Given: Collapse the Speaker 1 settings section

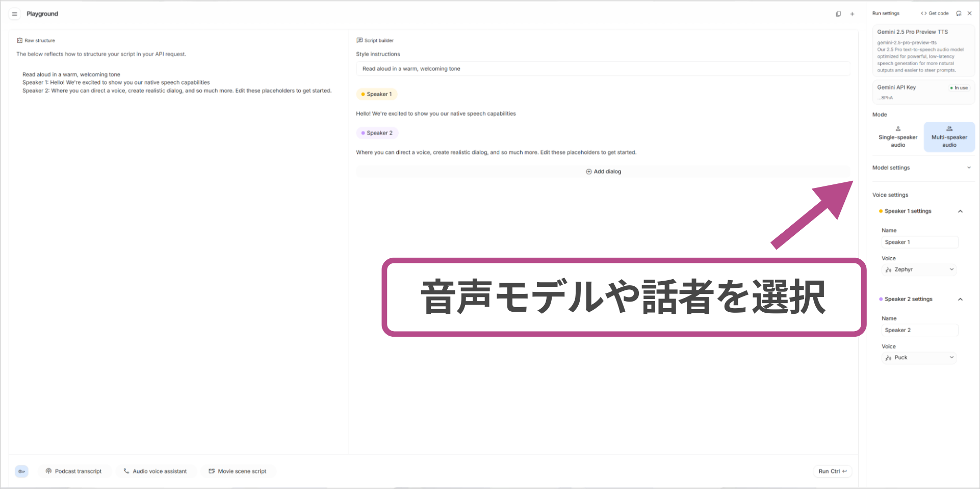Looking at the screenshot, I should click(961, 211).
